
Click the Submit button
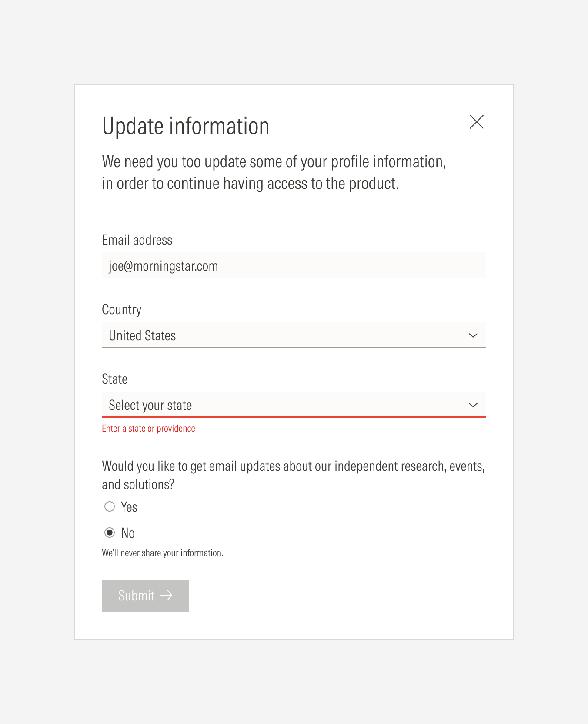145,596
